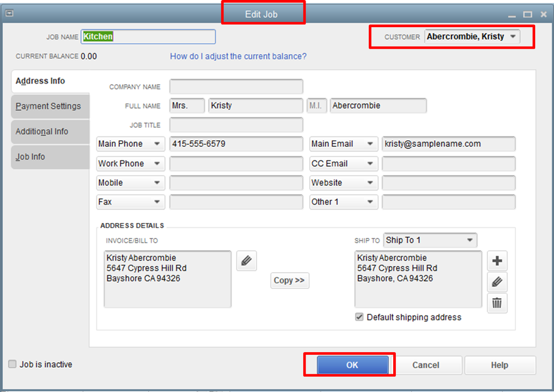Open the Fax type dropdown

[x=130, y=202]
